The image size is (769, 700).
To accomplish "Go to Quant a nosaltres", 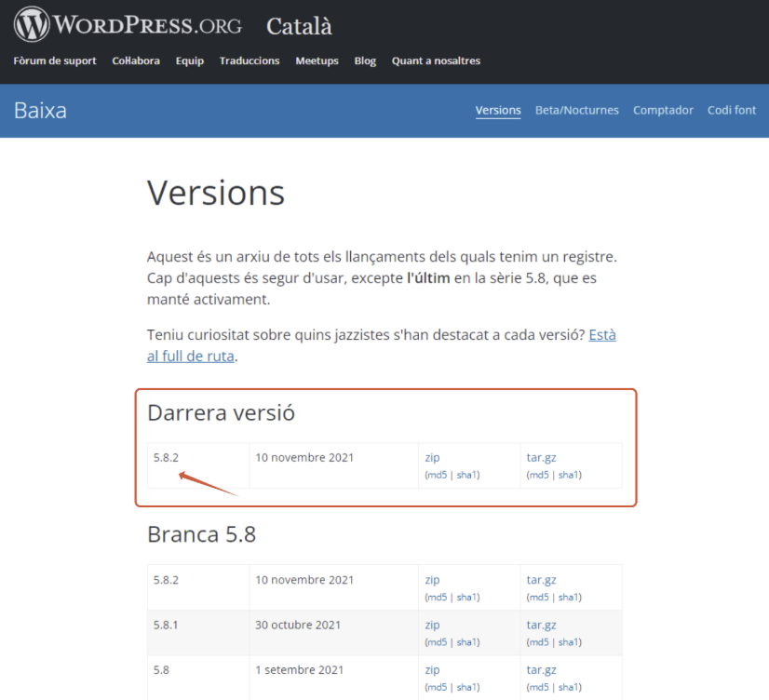I will coord(436,61).
